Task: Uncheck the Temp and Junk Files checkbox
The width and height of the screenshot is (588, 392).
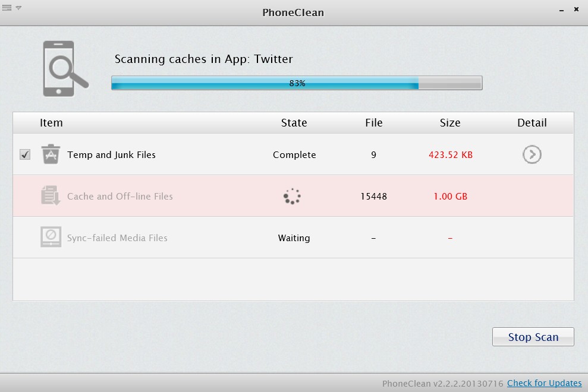Action: click(25, 154)
